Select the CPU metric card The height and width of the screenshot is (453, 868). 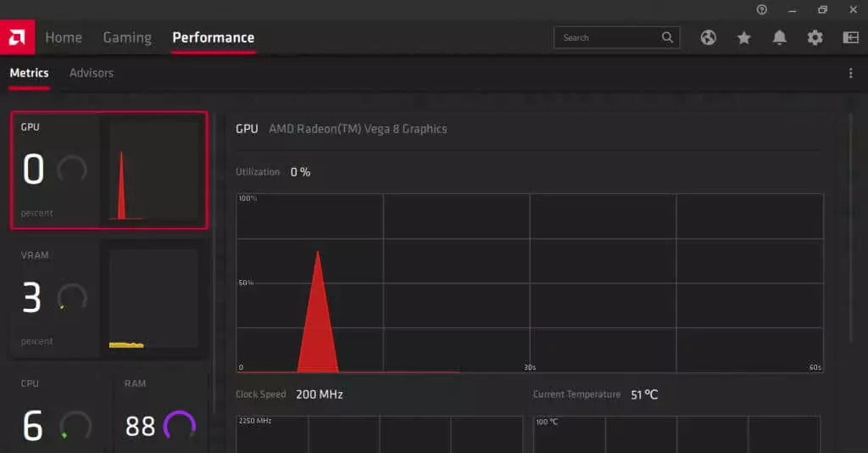pyautogui.click(x=58, y=412)
